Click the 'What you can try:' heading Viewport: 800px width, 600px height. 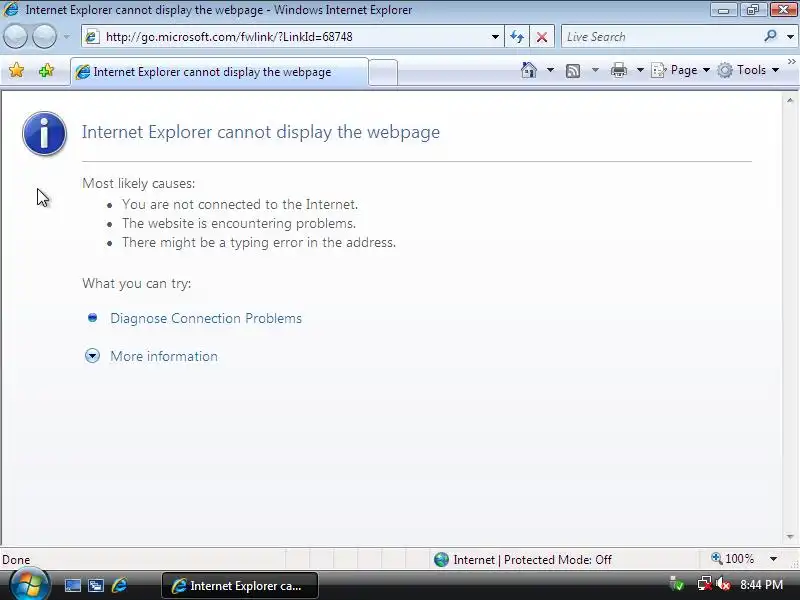[x=137, y=283]
